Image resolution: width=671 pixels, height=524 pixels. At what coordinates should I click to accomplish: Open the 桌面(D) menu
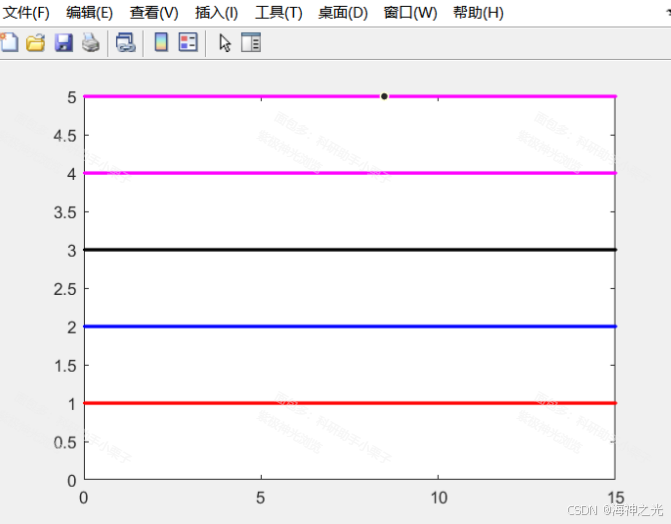click(x=343, y=13)
